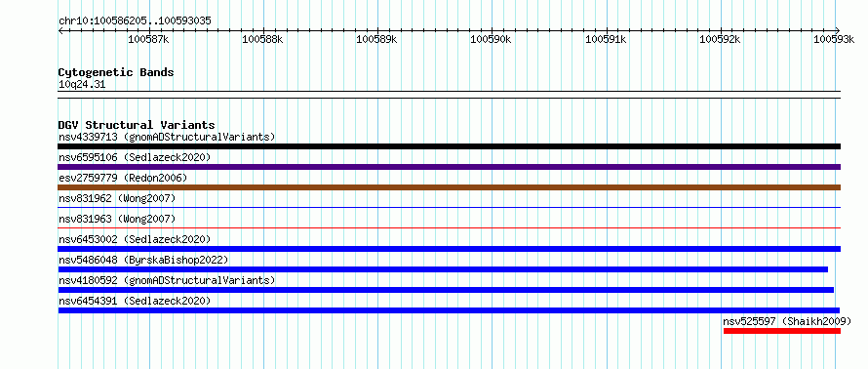Open variant nsv6453002 Sedlazeck2020 label

coord(135,239)
